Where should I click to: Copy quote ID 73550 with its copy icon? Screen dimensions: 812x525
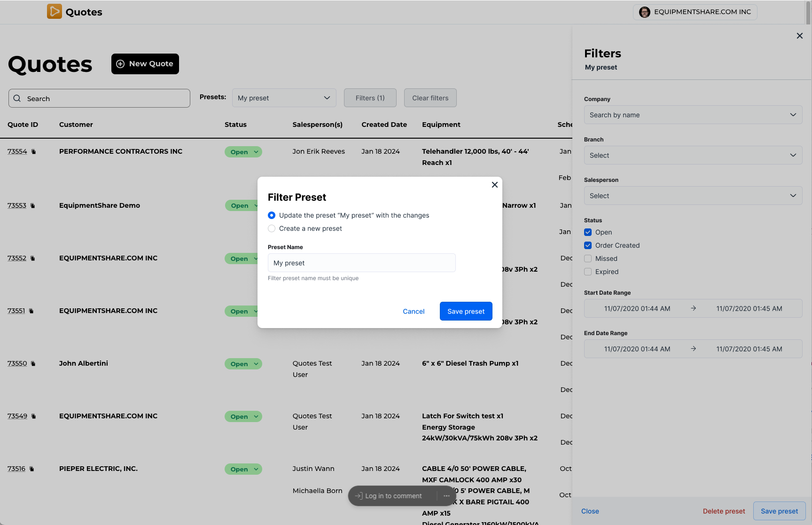(x=33, y=363)
